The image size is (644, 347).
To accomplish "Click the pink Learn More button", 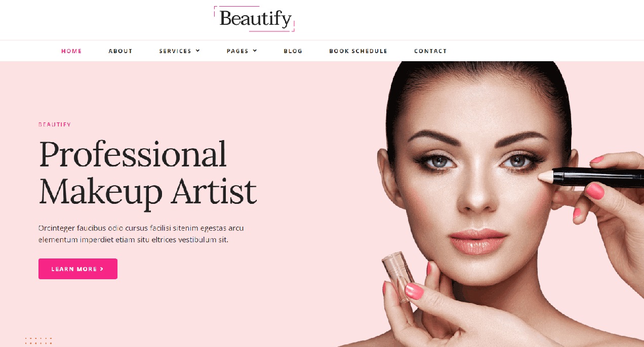I will pyautogui.click(x=78, y=269).
